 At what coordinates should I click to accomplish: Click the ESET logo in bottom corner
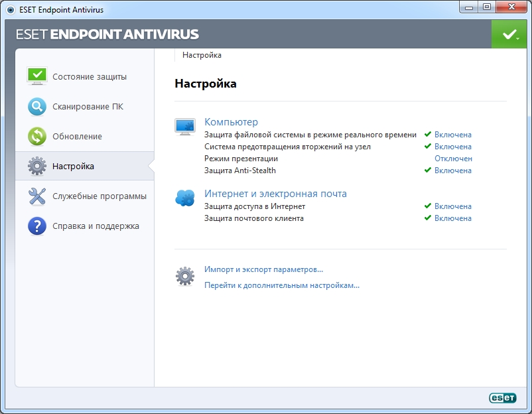[x=503, y=397]
